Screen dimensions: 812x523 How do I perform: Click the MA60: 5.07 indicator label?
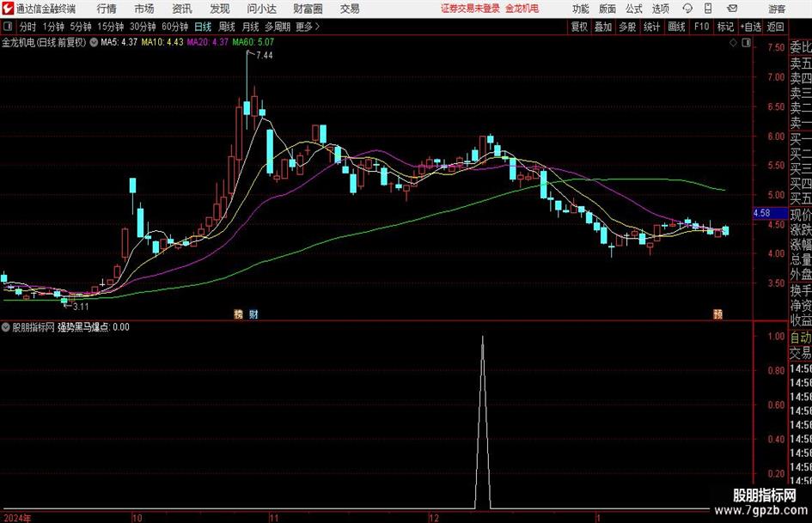click(x=253, y=42)
